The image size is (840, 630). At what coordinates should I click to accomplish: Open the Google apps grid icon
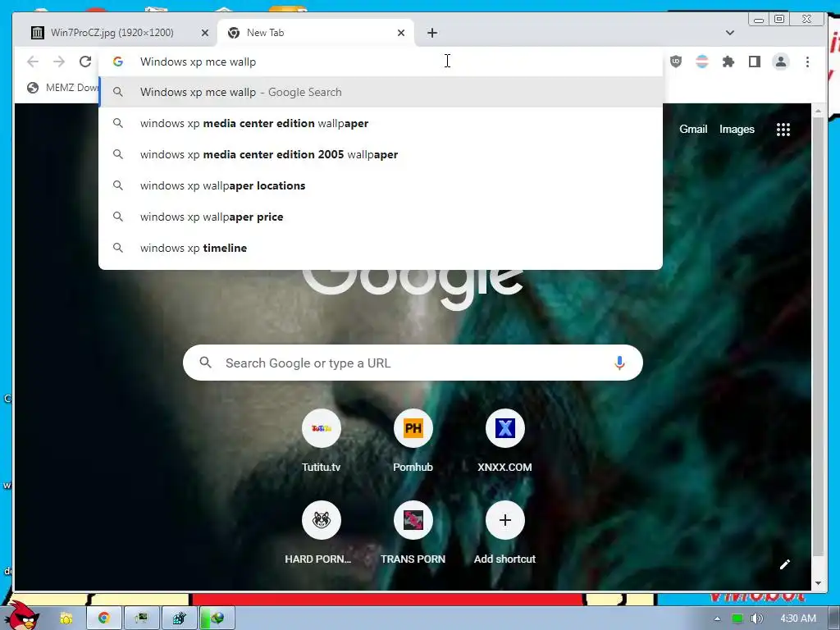point(783,129)
